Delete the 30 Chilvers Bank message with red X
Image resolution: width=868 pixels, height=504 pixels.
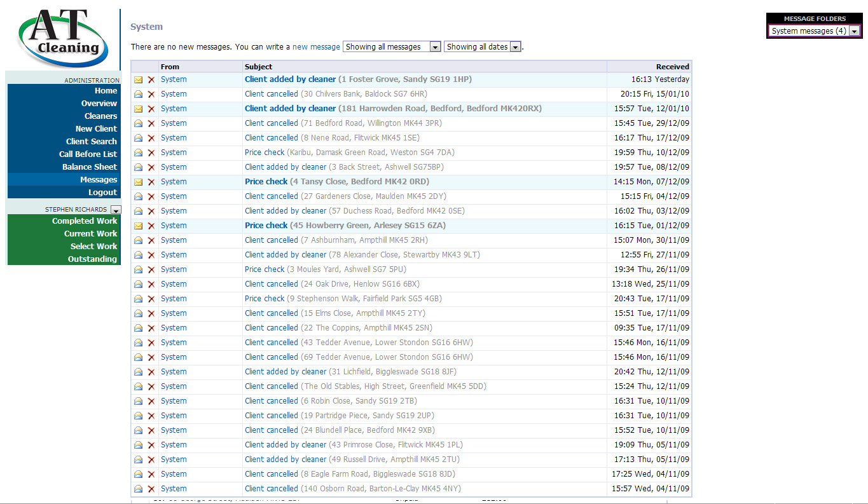coord(151,94)
